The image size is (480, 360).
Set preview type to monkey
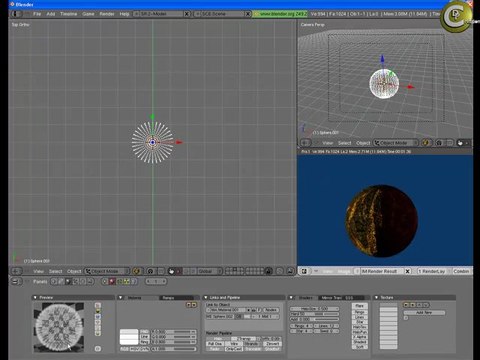coord(98,322)
